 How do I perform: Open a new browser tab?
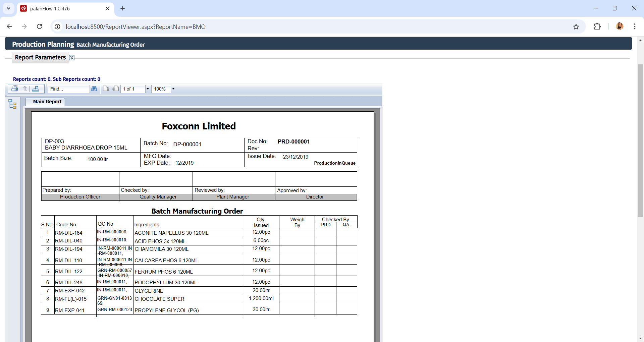123,8
